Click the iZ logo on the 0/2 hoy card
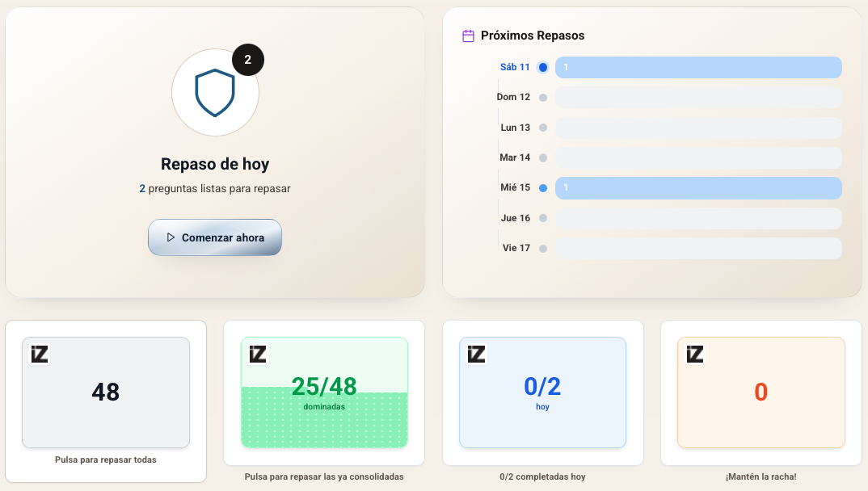868x491 pixels. pyautogui.click(x=475, y=353)
